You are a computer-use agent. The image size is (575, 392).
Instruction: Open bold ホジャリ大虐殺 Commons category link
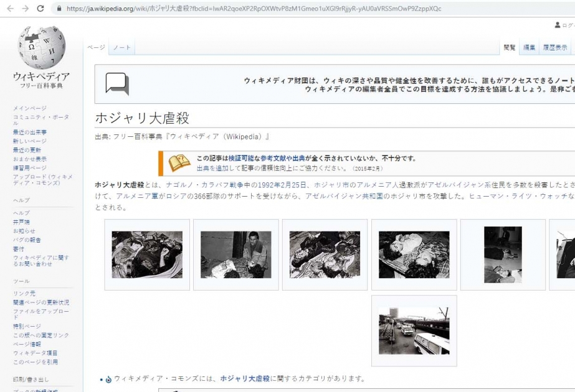[x=245, y=379]
